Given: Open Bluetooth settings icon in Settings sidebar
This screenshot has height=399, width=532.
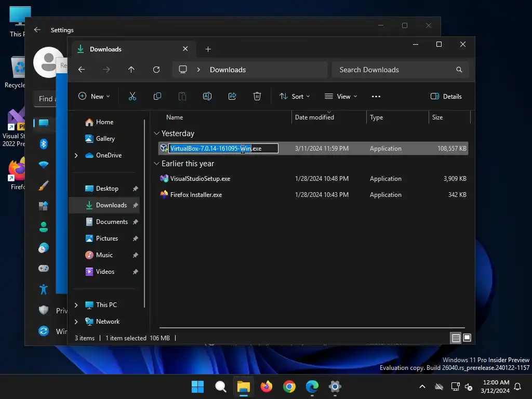Looking at the screenshot, I should click(x=44, y=144).
